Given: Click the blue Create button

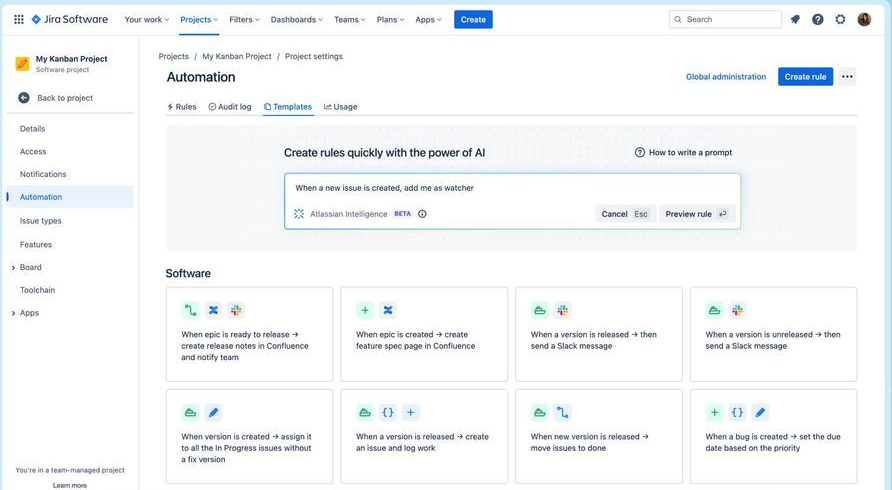Looking at the screenshot, I should pyautogui.click(x=473, y=19).
